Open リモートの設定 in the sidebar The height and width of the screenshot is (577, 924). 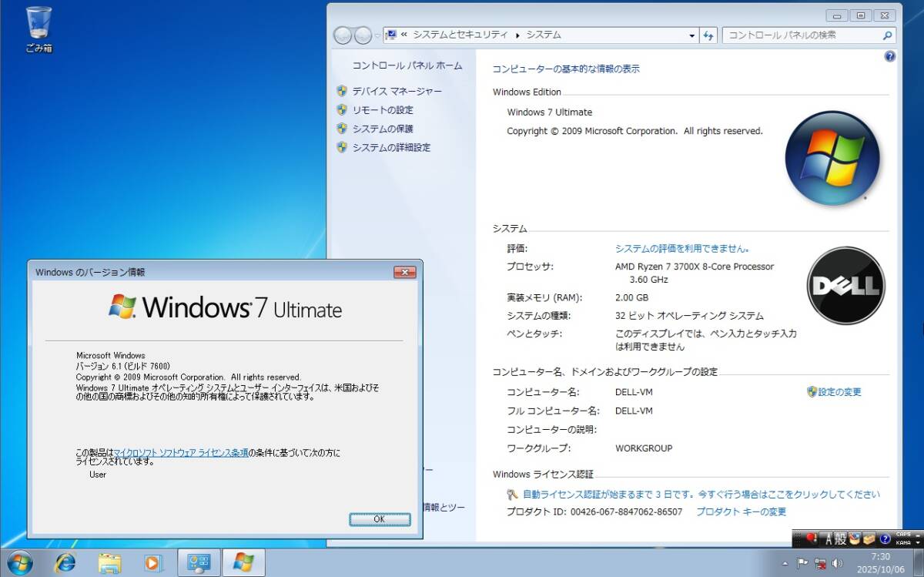click(383, 110)
